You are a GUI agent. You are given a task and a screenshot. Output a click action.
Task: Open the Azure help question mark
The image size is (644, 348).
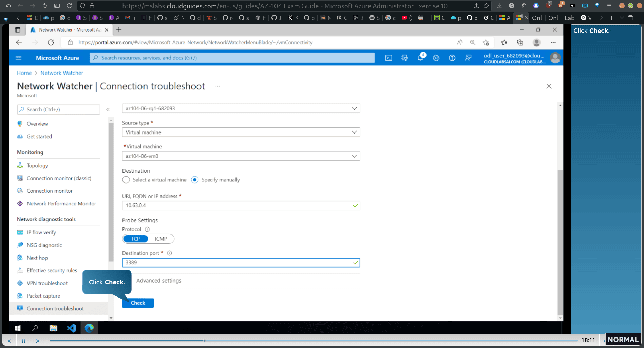pos(452,58)
